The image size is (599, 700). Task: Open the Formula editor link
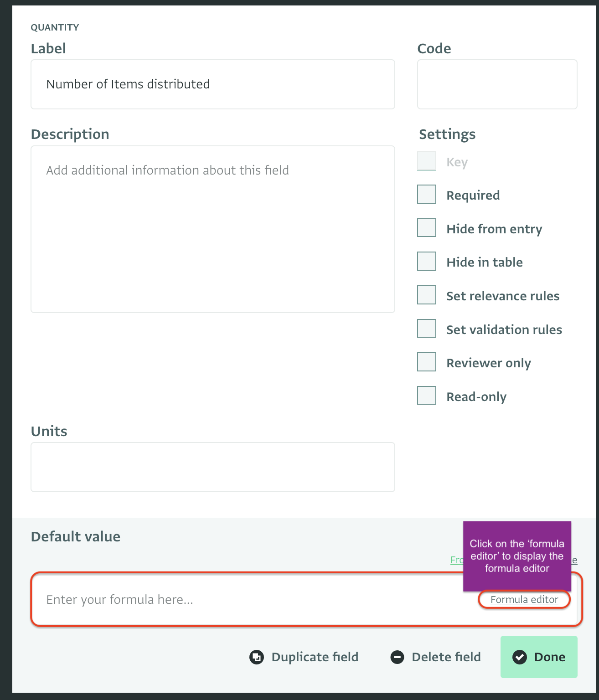(x=523, y=599)
